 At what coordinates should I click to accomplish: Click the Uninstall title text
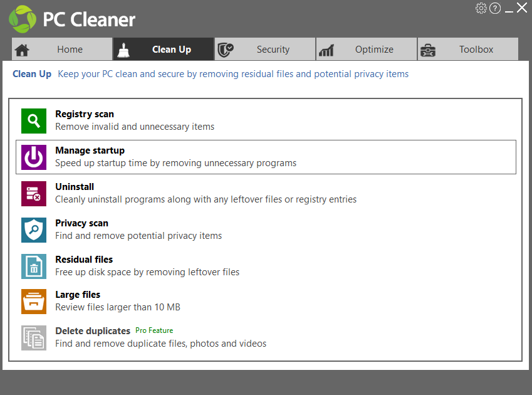tap(75, 187)
